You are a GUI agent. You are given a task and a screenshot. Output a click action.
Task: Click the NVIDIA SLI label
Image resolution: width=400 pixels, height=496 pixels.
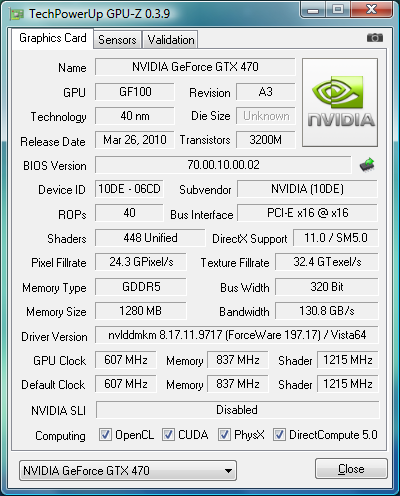pos(58,411)
